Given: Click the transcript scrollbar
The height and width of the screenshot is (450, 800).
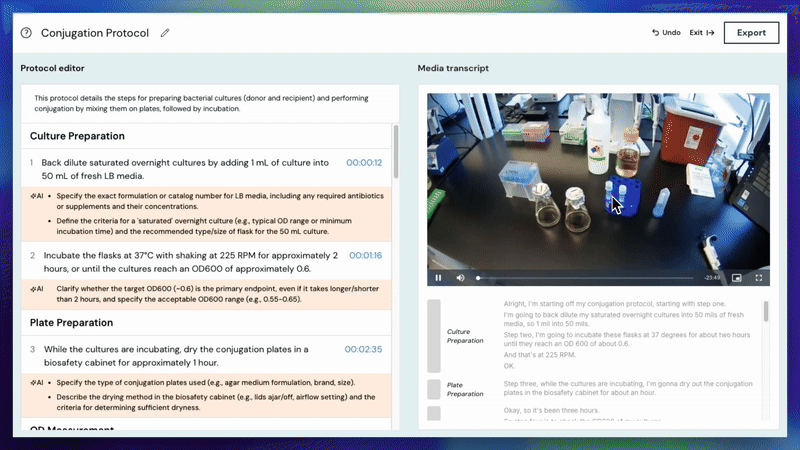Looking at the screenshot, I should [765, 311].
